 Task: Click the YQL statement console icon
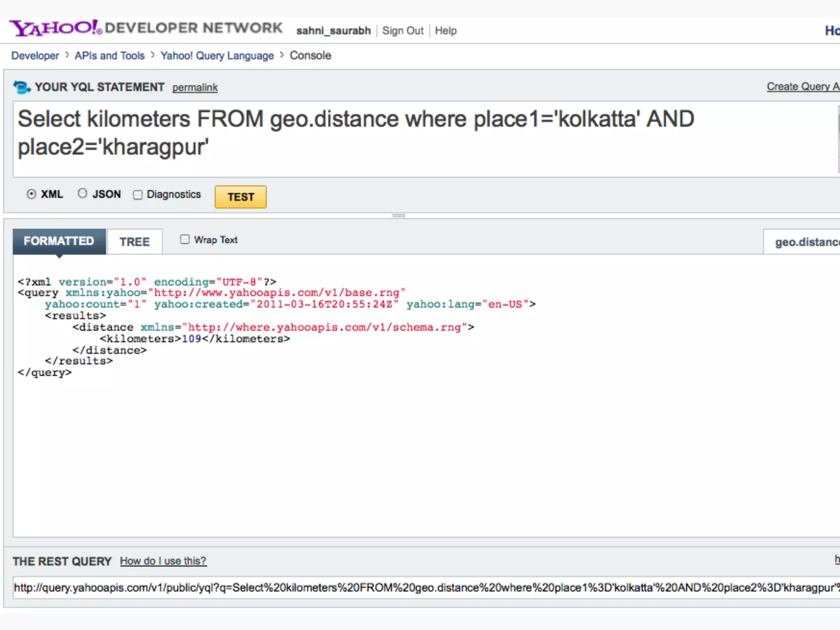click(21, 87)
